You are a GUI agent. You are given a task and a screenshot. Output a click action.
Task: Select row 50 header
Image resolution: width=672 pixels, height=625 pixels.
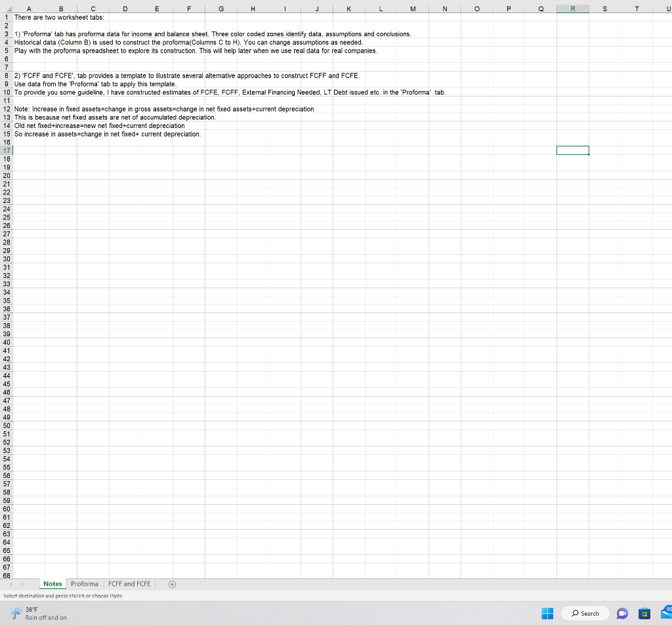(7, 425)
